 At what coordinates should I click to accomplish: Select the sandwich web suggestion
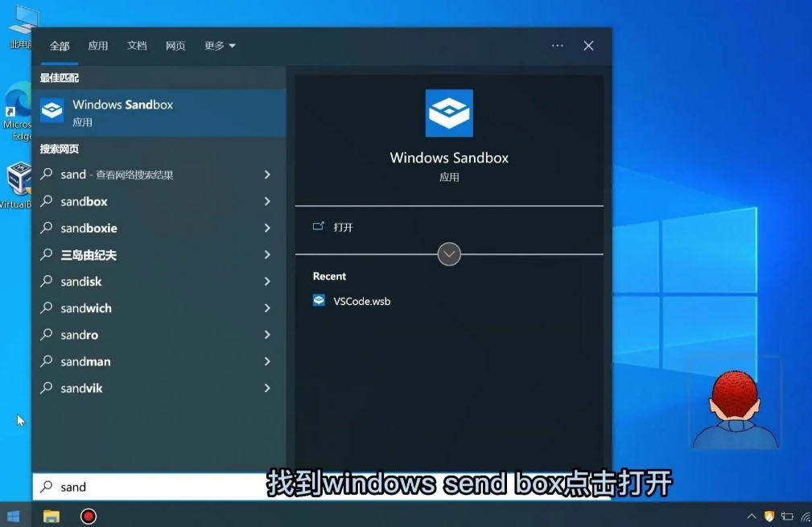(159, 308)
